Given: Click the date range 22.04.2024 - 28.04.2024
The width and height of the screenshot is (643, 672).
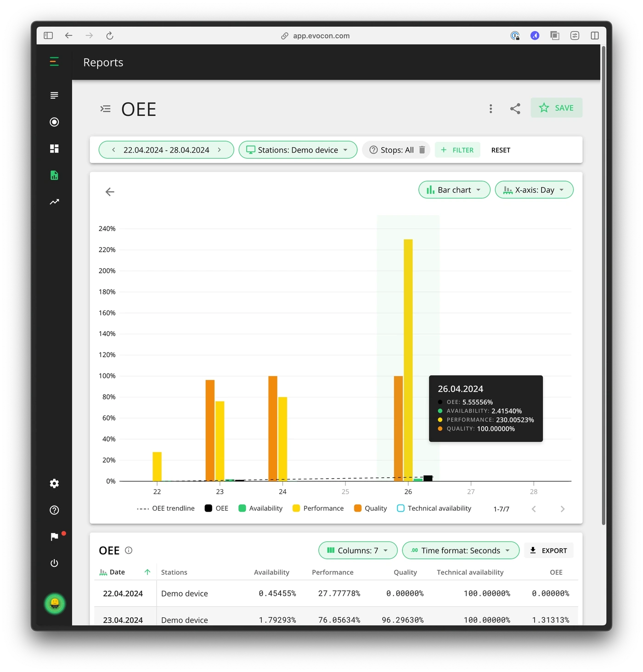Looking at the screenshot, I should pyautogui.click(x=166, y=150).
